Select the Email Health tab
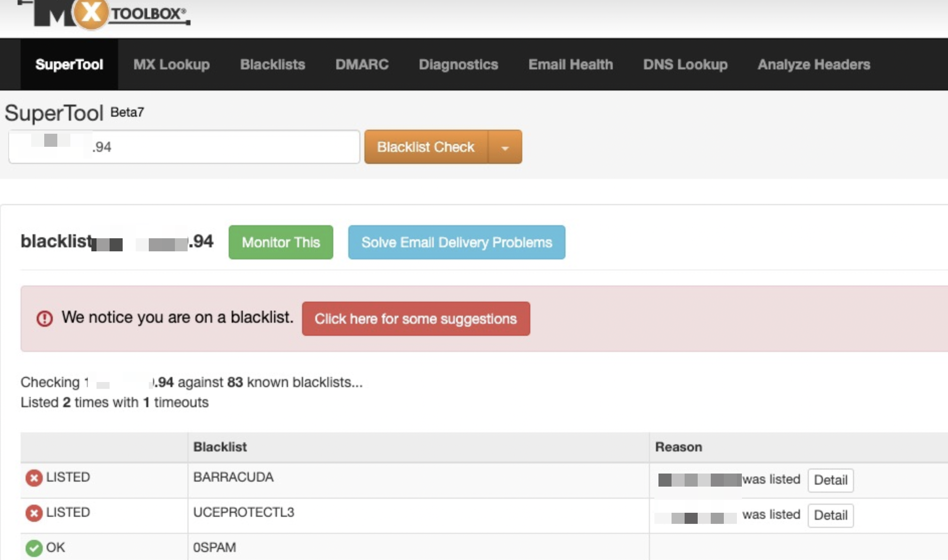 pyautogui.click(x=571, y=64)
